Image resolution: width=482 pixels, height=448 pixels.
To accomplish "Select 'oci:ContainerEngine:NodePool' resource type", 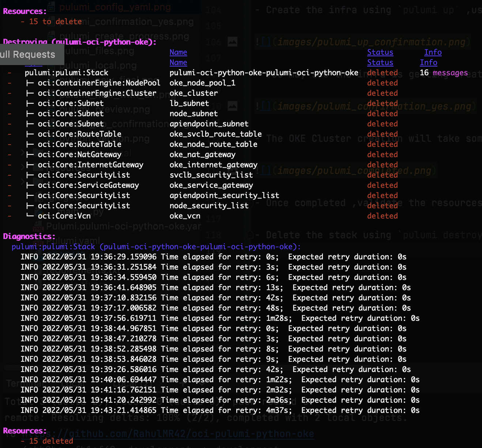I will tap(99, 83).
